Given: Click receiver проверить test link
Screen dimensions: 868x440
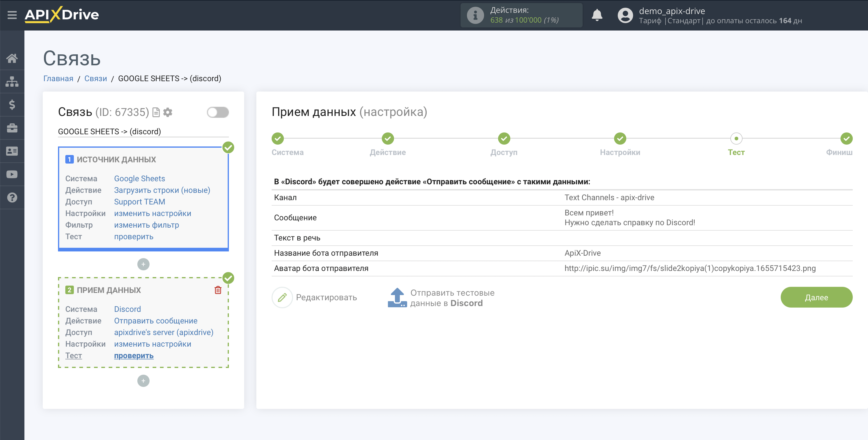Looking at the screenshot, I should pos(133,356).
